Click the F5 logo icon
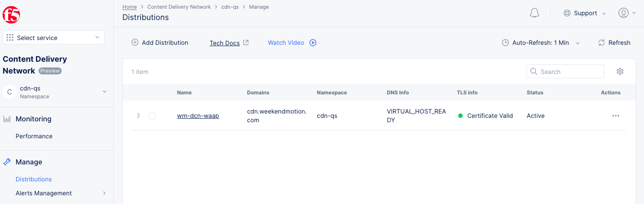 pyautogui.click(x=11, y=15)
